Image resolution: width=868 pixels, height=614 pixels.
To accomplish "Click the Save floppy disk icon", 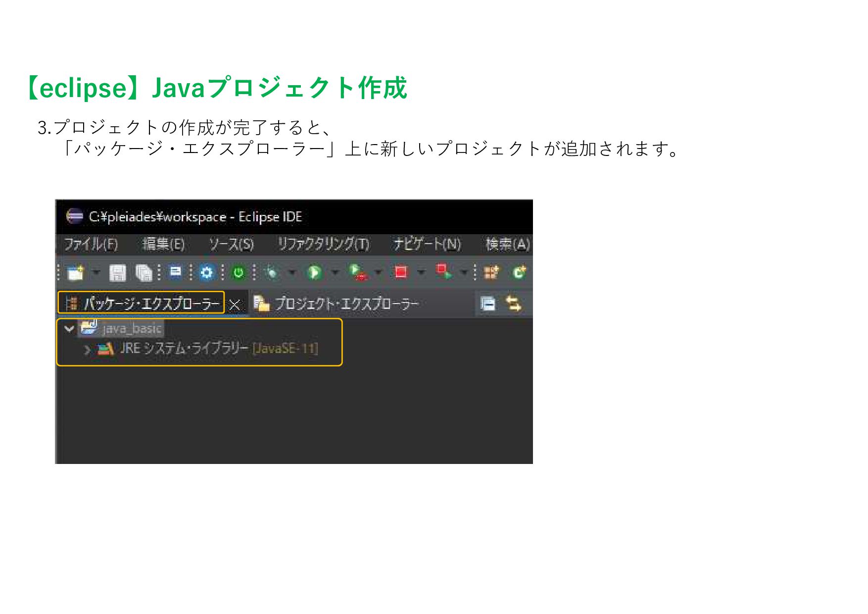I will [x=118, y=272].
